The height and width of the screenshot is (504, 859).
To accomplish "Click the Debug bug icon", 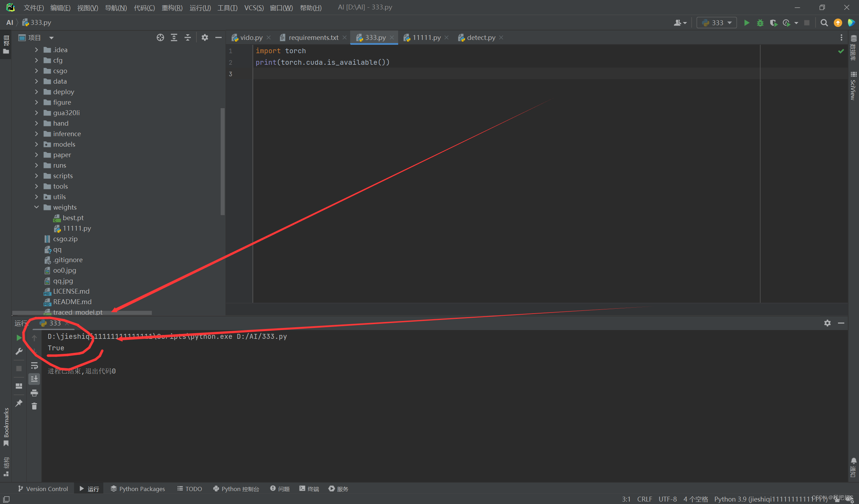I will (x=760, y=23).
